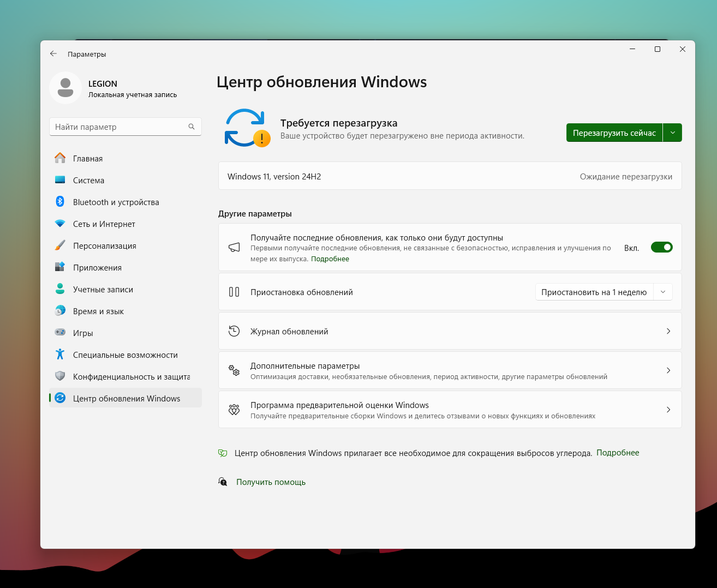
Task: Click the Сеть и Интернет Wi-Fi icon
Action: pyautogui.click(x=60, y=224)
